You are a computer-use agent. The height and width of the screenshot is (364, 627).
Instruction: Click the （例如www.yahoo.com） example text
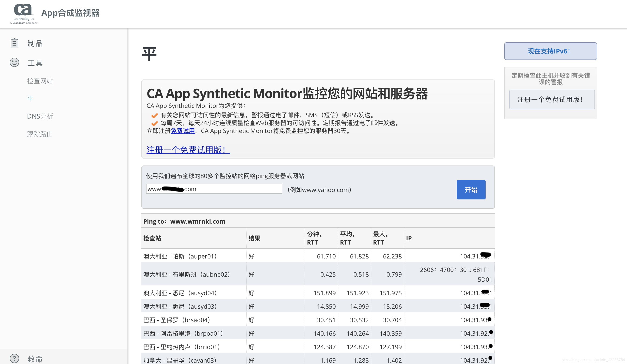(x=320, y=190)
